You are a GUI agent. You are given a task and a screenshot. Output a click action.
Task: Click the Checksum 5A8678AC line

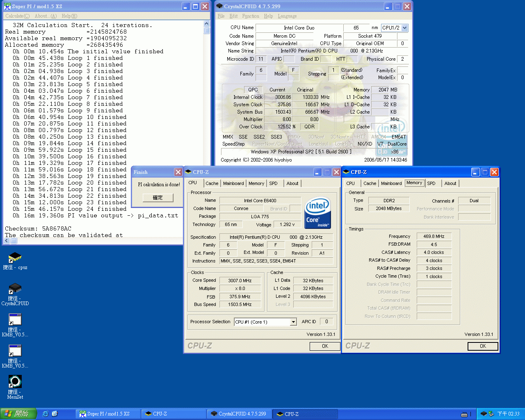[38, 228]
